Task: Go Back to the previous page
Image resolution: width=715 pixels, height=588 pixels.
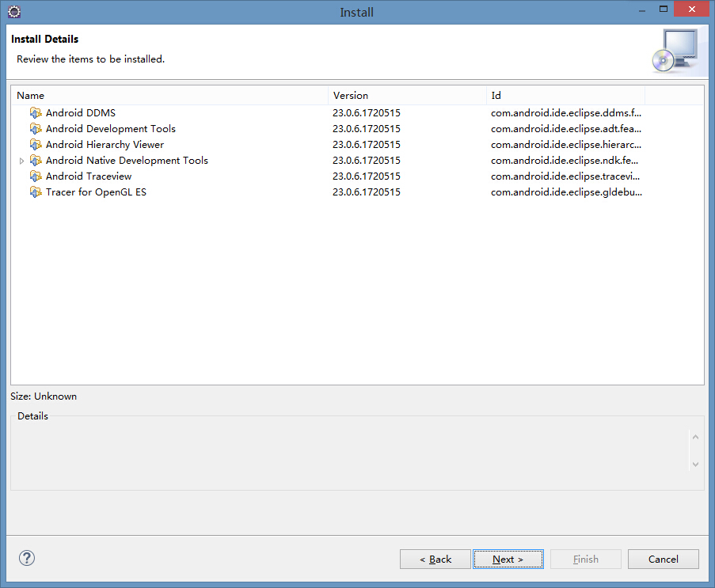Action: [435, 560]
